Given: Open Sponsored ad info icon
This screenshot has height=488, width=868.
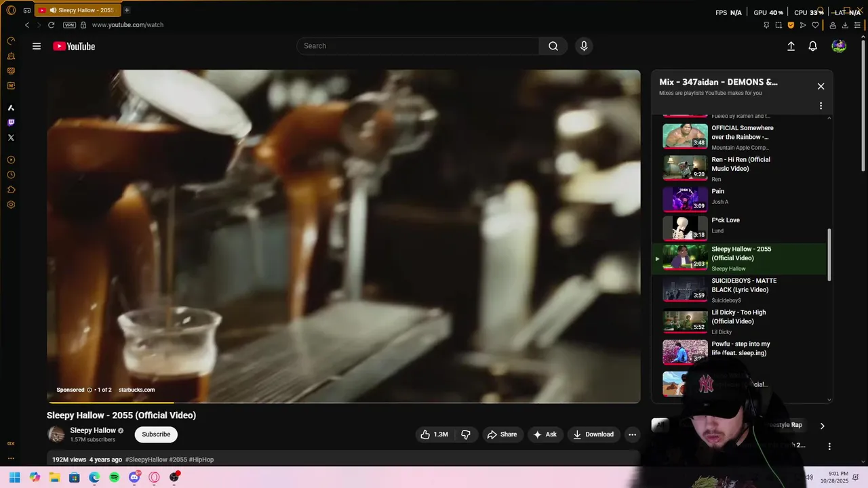Looking at the screenshot, I should [x=90, y=390].
